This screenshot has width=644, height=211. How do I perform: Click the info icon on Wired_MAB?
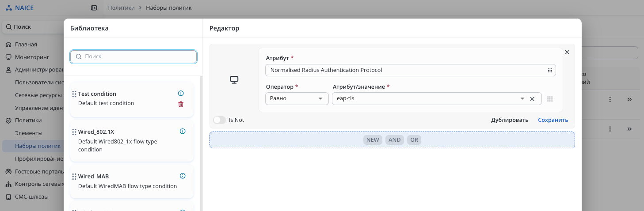coord(183,176)
